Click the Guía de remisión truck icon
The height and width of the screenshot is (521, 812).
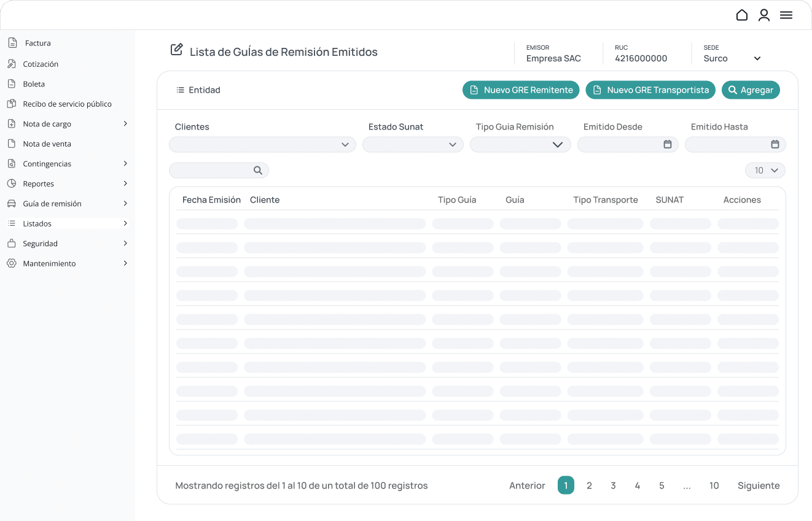(x=11, y=204)
